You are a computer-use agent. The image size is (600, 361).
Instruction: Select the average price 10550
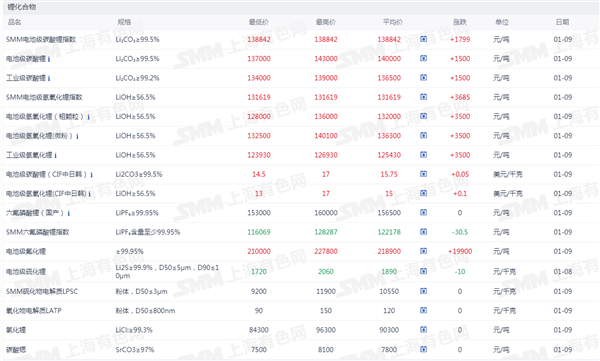[389, 291]
